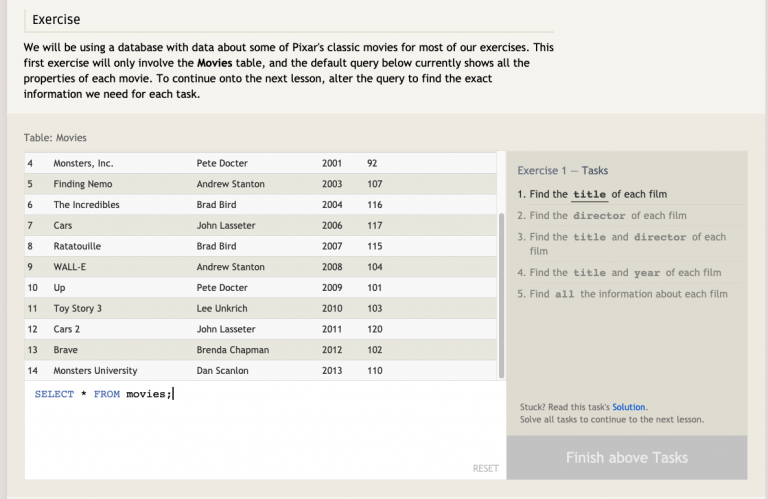The image size is (768, 499).
Task: Click the RESET button in query editor
Action: tap(485, 469)
